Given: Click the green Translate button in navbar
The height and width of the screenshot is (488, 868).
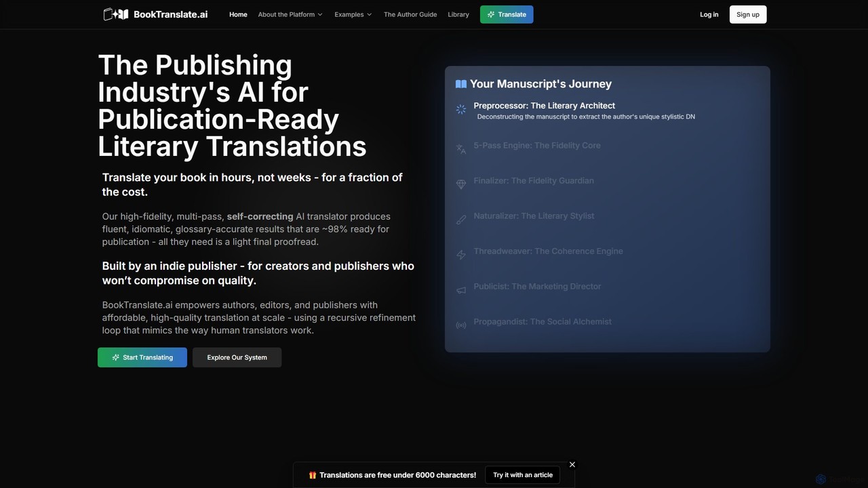Looking at the screenshot, I should coord(507,14).
